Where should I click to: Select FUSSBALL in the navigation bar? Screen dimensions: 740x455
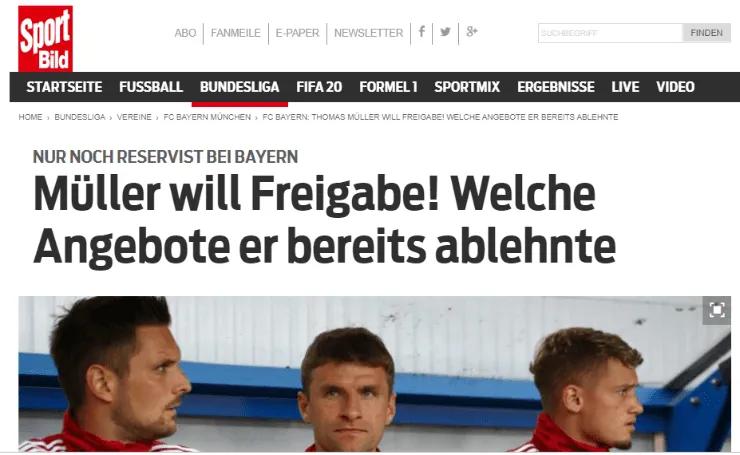[x=151, y=87]
